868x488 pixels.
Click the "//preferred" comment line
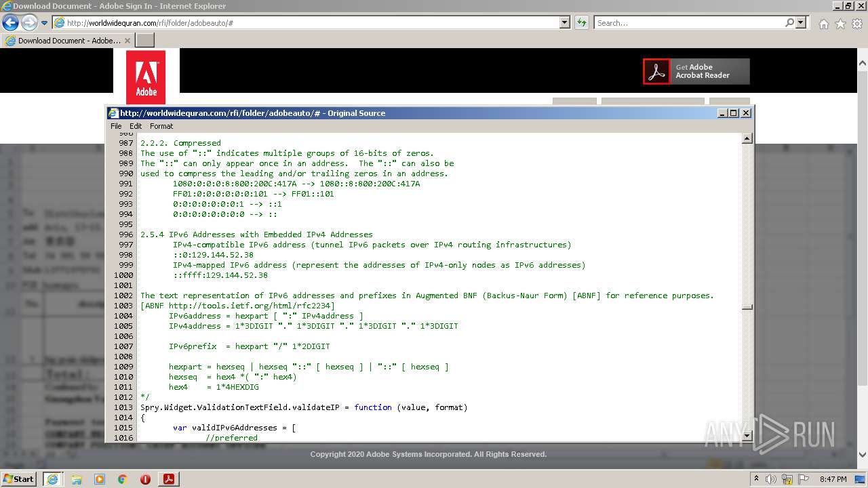pyautogui.click(x=232, y=438)
